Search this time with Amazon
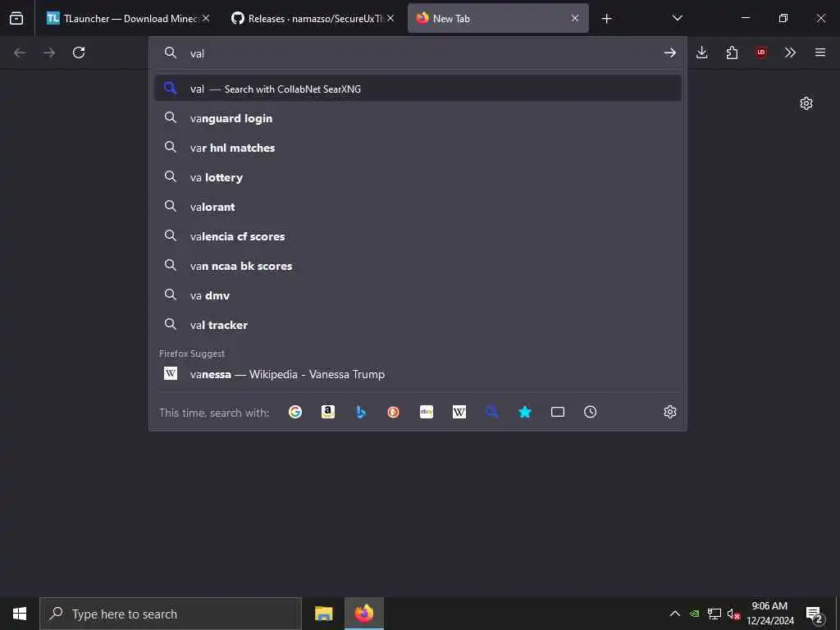Screen dimensions: 840x630 click(328, 412)
